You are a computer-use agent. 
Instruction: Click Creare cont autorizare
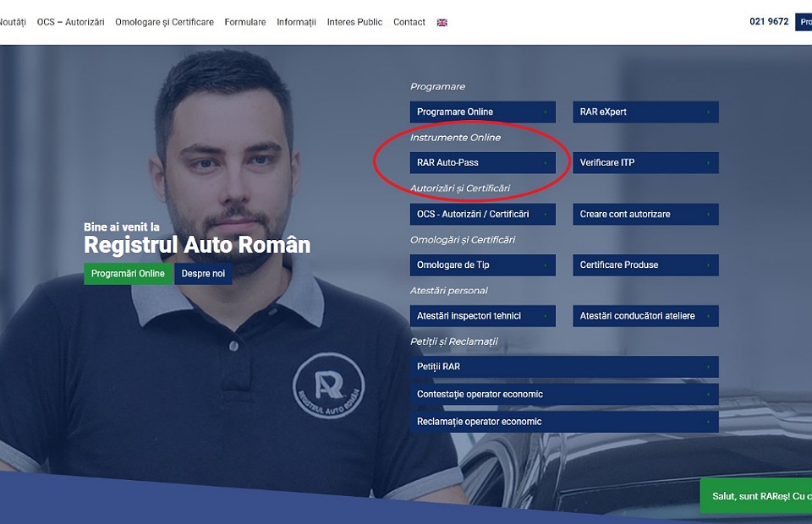pyautogui.click(x=645, y=215)
